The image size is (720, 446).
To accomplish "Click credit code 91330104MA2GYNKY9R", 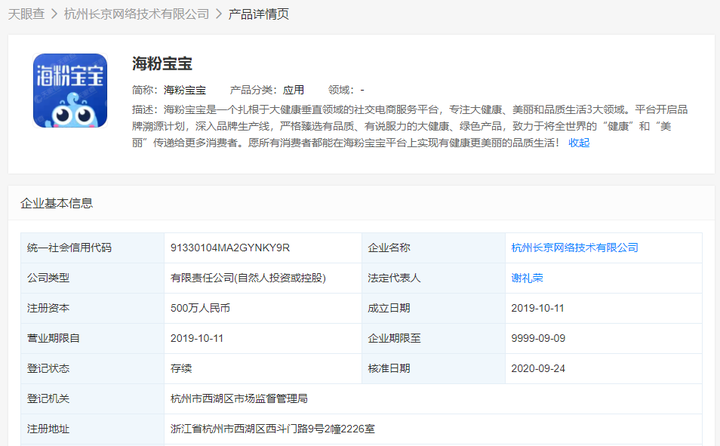I will [230, 248].
